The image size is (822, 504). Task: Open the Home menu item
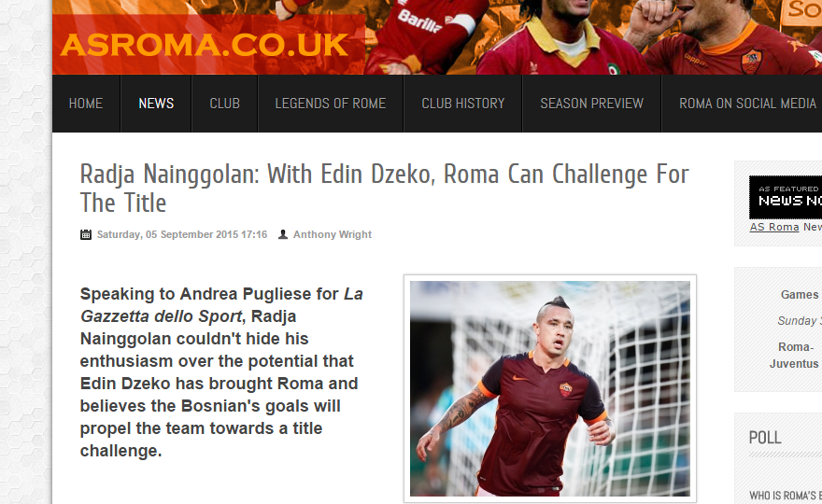pyautogui.click(x=86, y=104)
